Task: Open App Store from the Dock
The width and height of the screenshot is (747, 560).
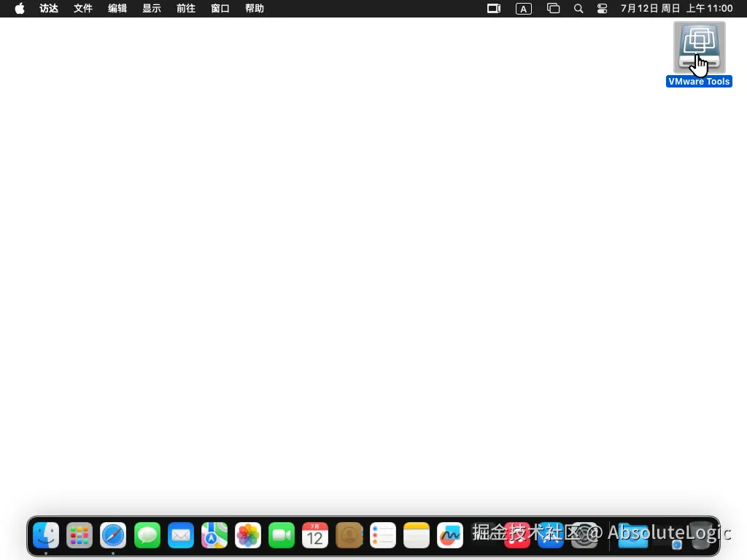Action: pos(551,535)
